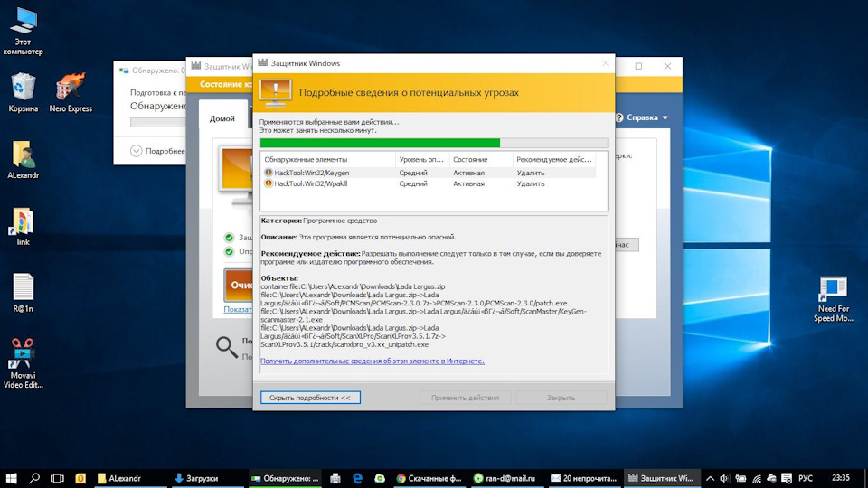Screen dimensions: 868x488
Task: Click Средний level of Keygen row
Action: pyautogui.click(x=413, y=173)
